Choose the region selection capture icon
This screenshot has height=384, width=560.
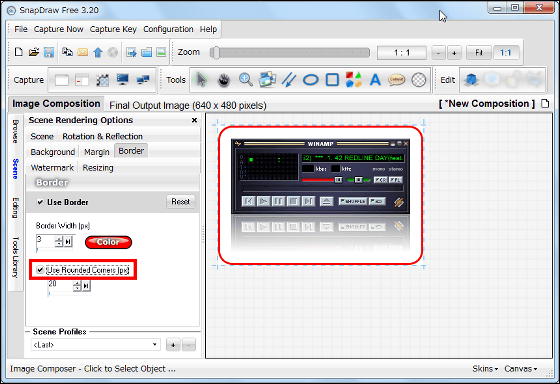coord(102,80)
